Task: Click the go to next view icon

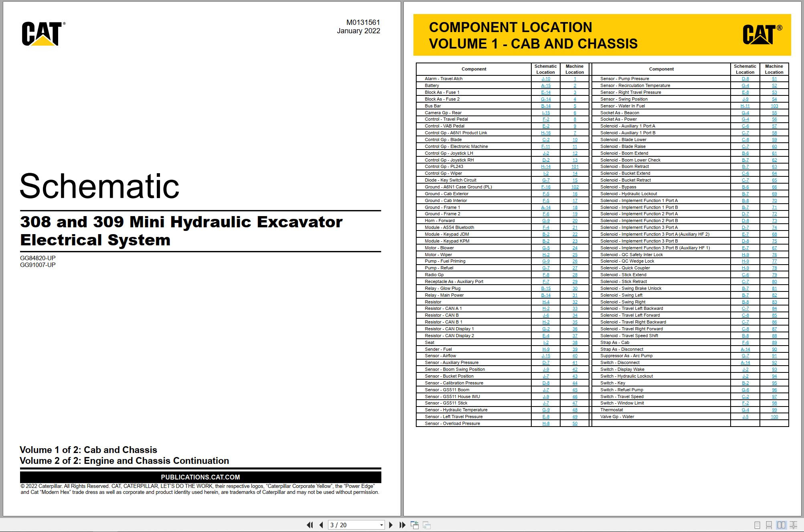Action: point(427,525)
